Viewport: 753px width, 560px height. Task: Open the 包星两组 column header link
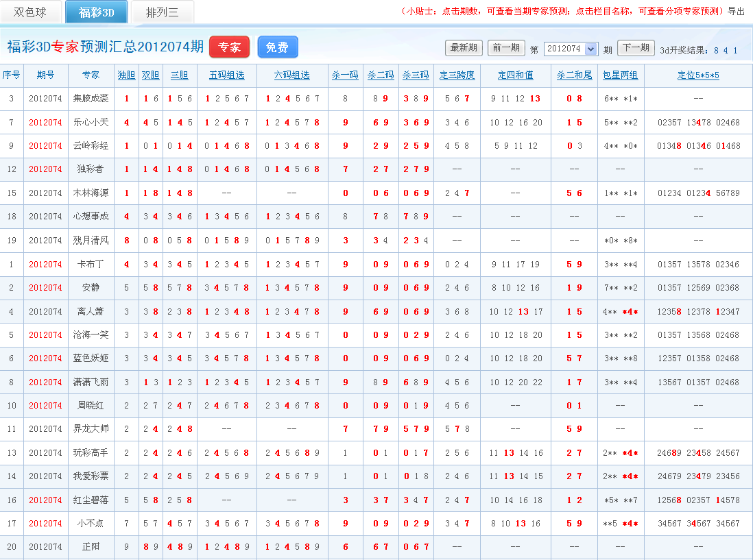620,75
